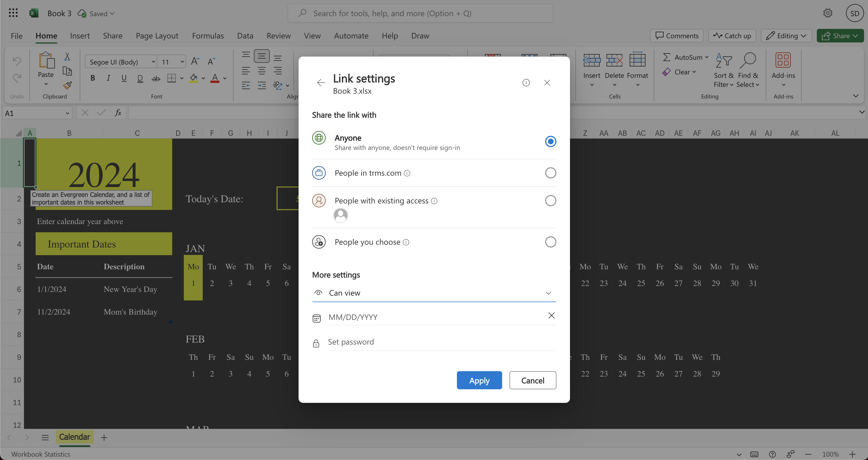Click the Apply button
This screenshot has height=460, width=868.
(479, 380)
